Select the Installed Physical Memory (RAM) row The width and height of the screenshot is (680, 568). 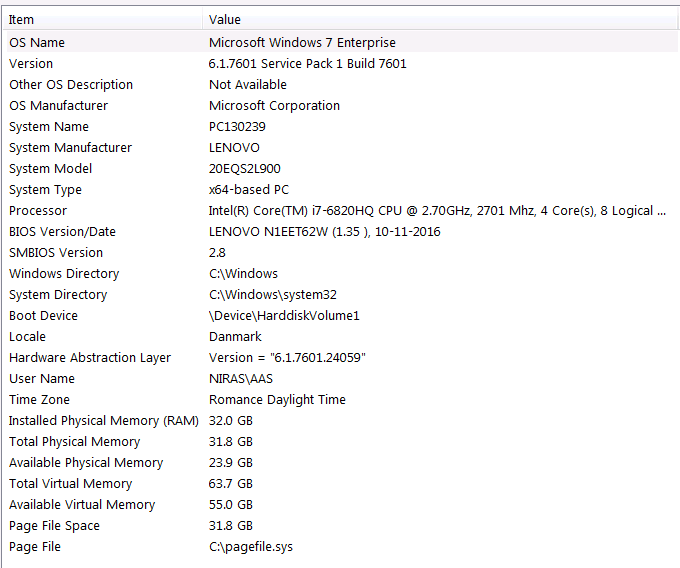click(x=342, y=421)
